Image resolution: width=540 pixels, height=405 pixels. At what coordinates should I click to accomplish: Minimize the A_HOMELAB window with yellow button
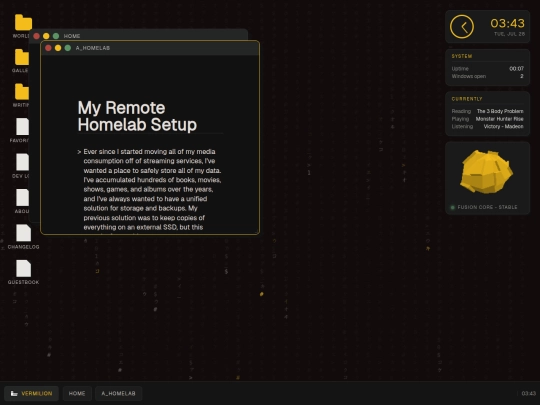[x=58, y=48]
